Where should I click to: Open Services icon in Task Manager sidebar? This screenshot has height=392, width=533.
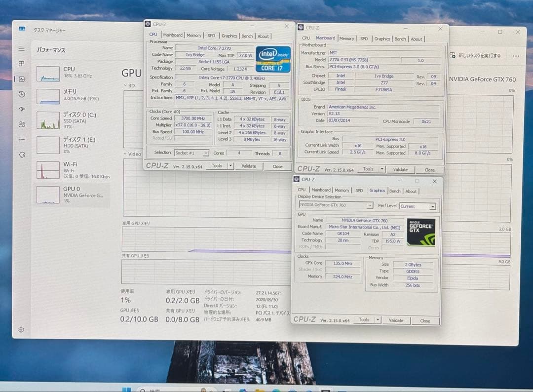point(22,155)
